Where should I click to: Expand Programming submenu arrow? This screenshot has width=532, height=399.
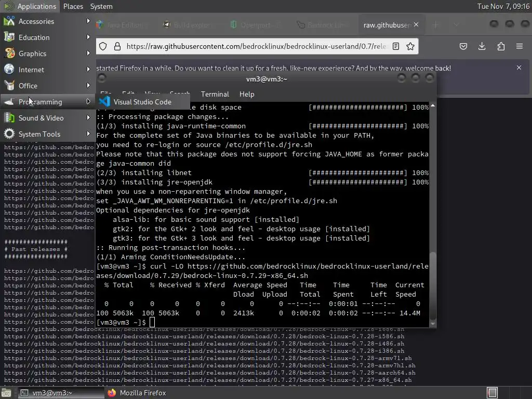pos(88,101)
